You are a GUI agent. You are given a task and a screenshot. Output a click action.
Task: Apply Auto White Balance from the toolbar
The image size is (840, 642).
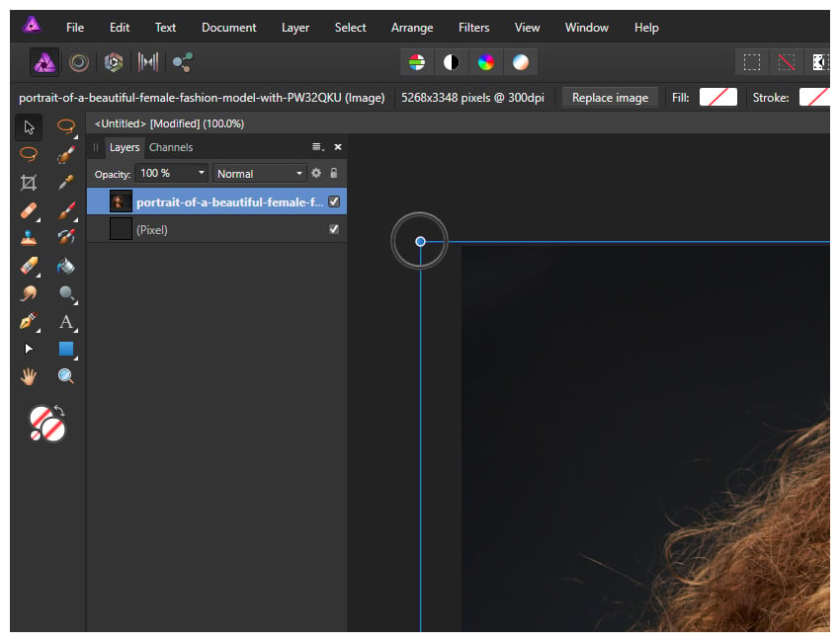(x=520, y=62)
